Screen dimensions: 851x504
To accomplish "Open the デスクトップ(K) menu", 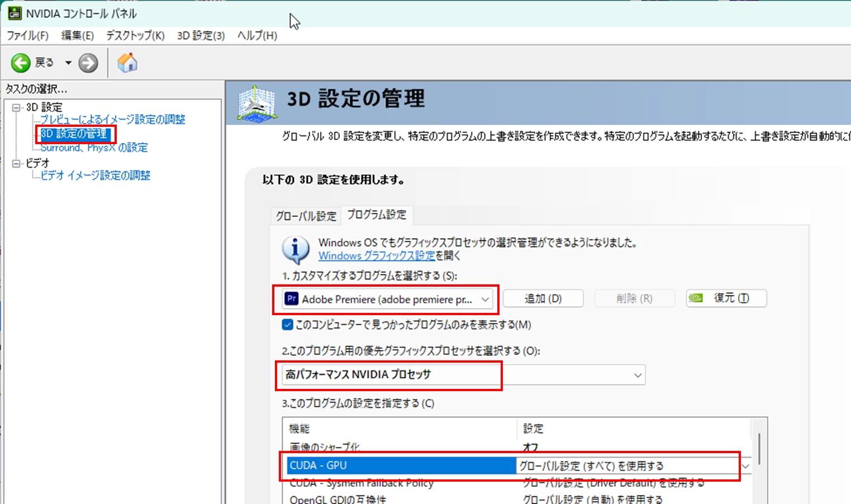I will pyautogui.click(x=135, y=35).
